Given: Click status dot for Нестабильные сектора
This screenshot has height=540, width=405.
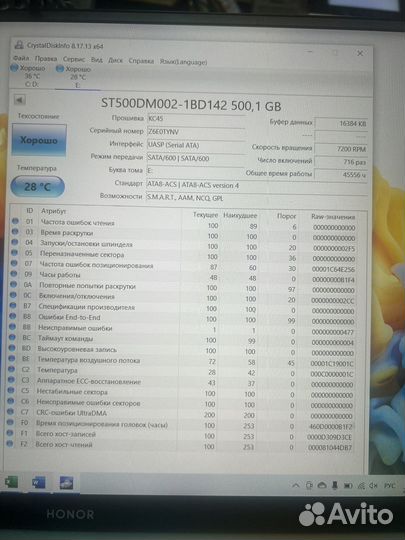Looking at the screenshot, I should [11, 391].
